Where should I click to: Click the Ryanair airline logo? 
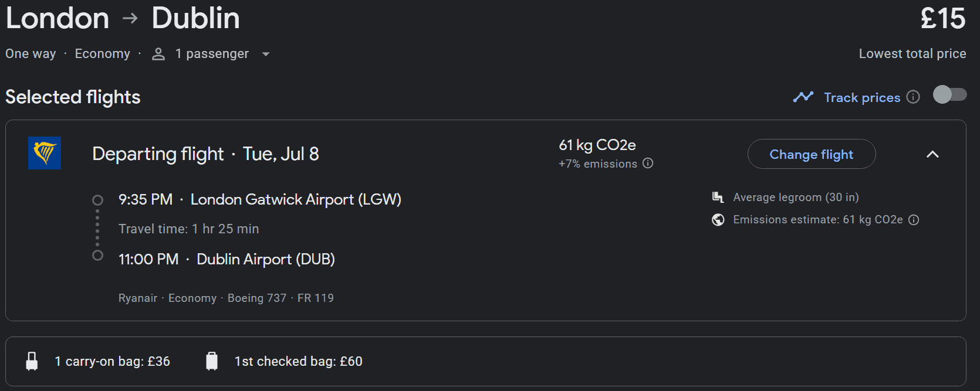(x=44, y=153)
